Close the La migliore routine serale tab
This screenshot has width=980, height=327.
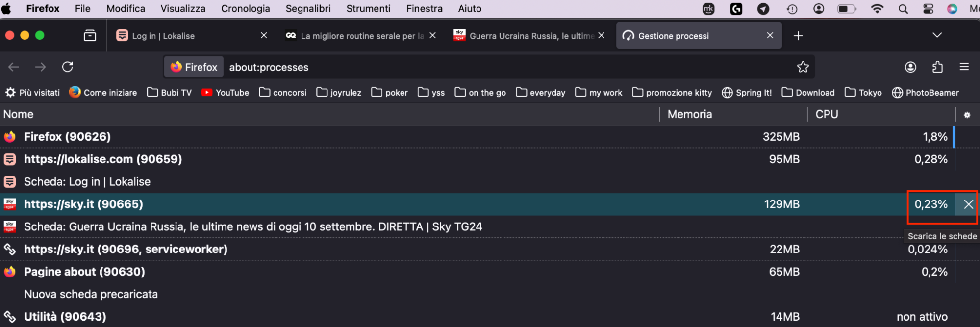[x=432, y=35]
